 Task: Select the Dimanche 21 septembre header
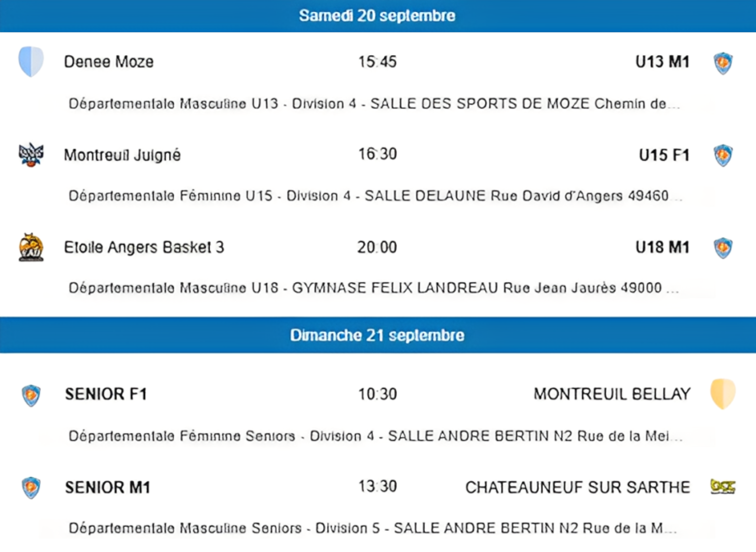click(x=377, y=335)
